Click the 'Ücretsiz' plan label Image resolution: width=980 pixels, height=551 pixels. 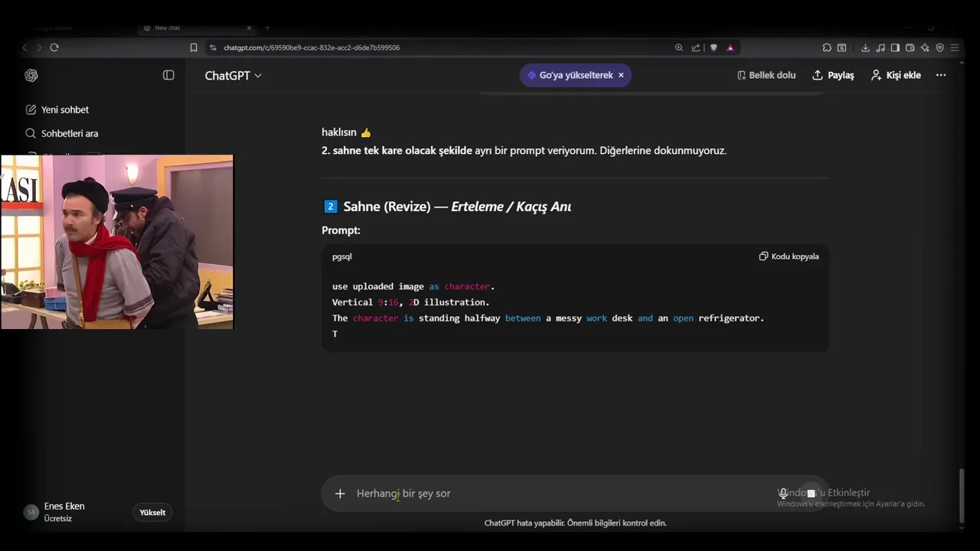pyautogui.click(x=58, y=519)
